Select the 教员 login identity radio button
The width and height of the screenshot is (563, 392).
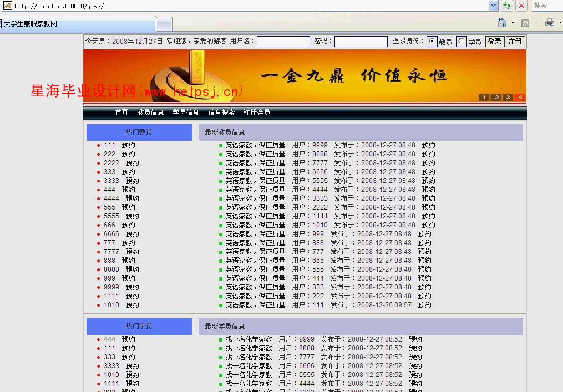432,41
